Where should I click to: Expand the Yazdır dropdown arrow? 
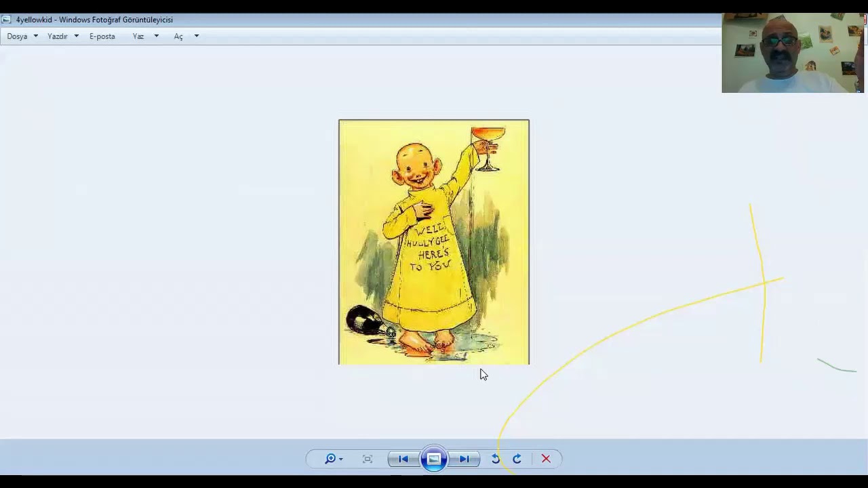coord(76,37)
